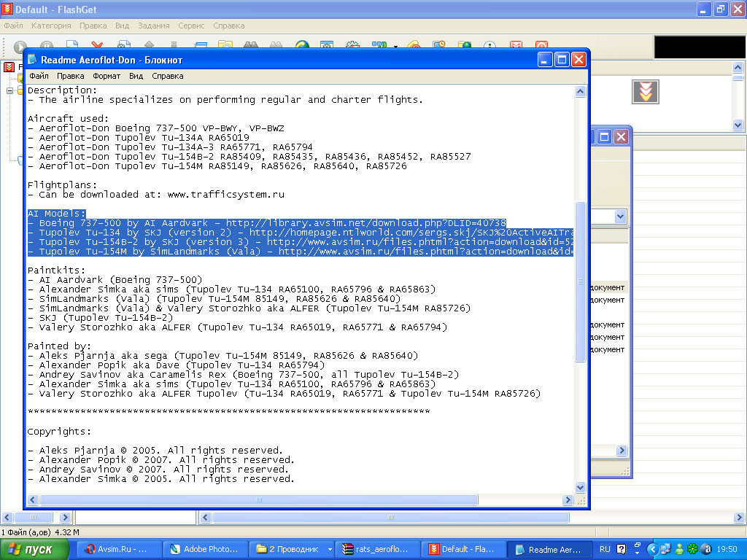Click the Start download play icon in FlashGet toolbar
The width and height of the screenshot is (747, 560).
[20, 46]
